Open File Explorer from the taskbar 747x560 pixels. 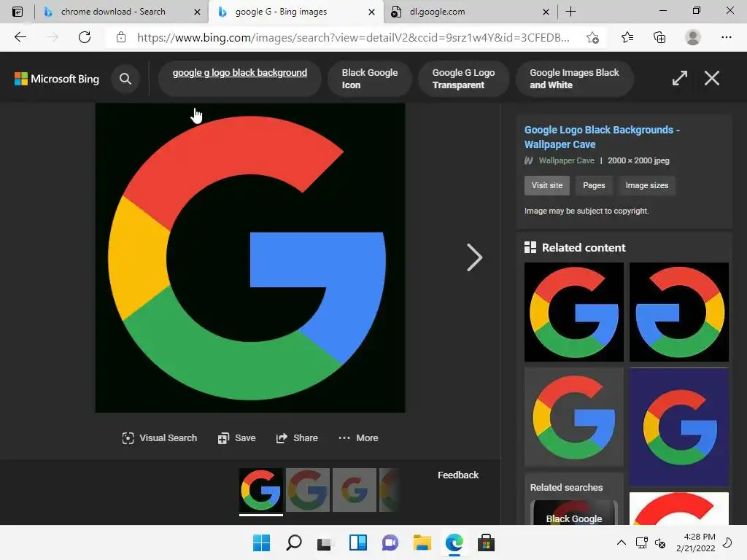point(422,542)
